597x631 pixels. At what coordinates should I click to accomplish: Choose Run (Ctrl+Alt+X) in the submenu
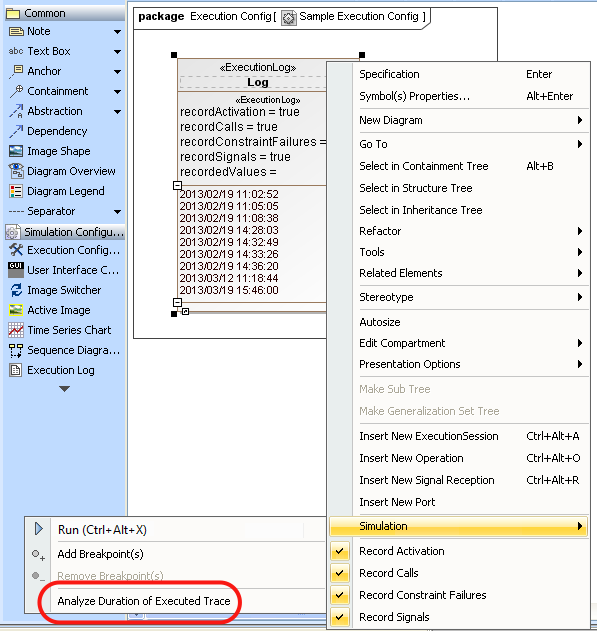click(176, 530)
